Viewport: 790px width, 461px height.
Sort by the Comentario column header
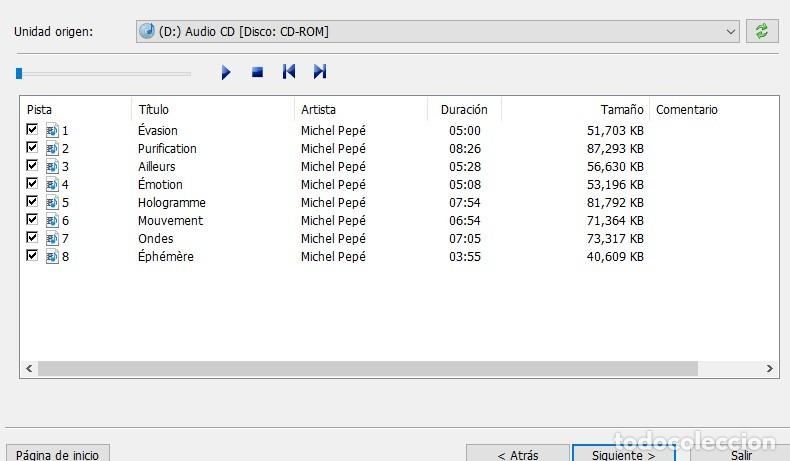coord(714,109)
